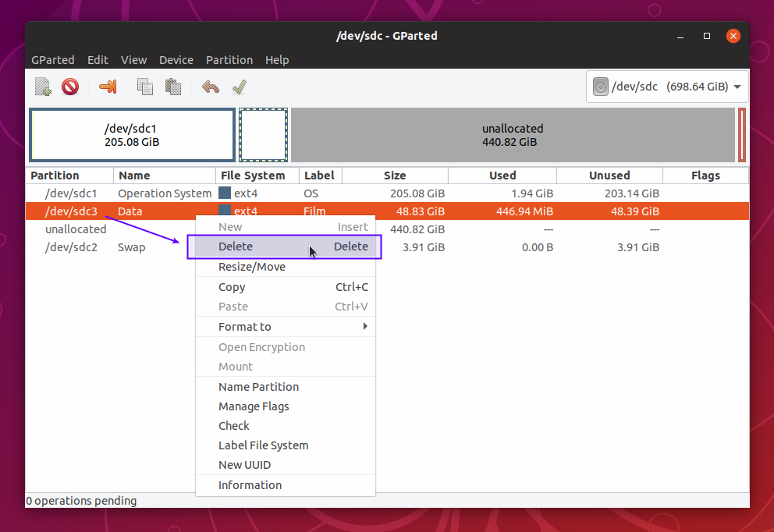Open the /dev/sdc device dropdown
This screenshot has height=532, width=774.
(x=737, y=87)
